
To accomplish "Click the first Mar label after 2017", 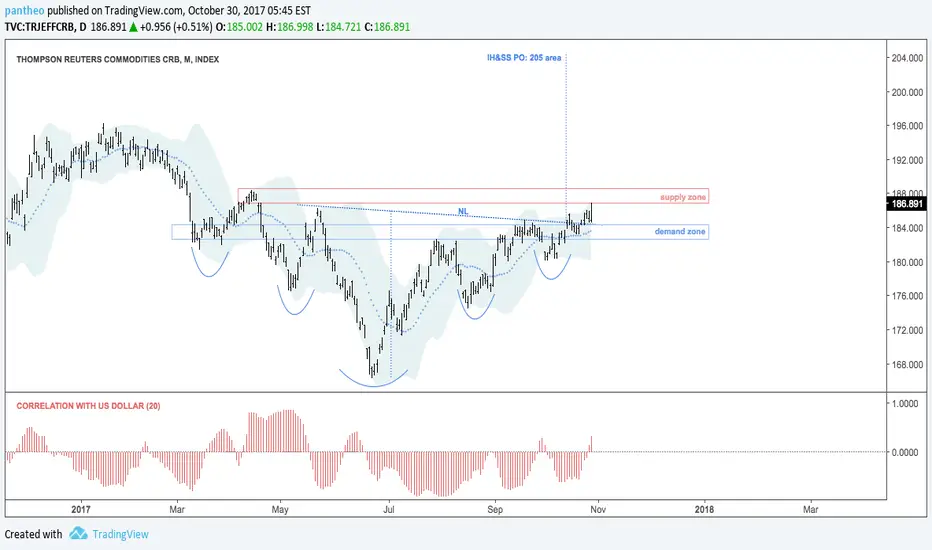I will (177, 510).
